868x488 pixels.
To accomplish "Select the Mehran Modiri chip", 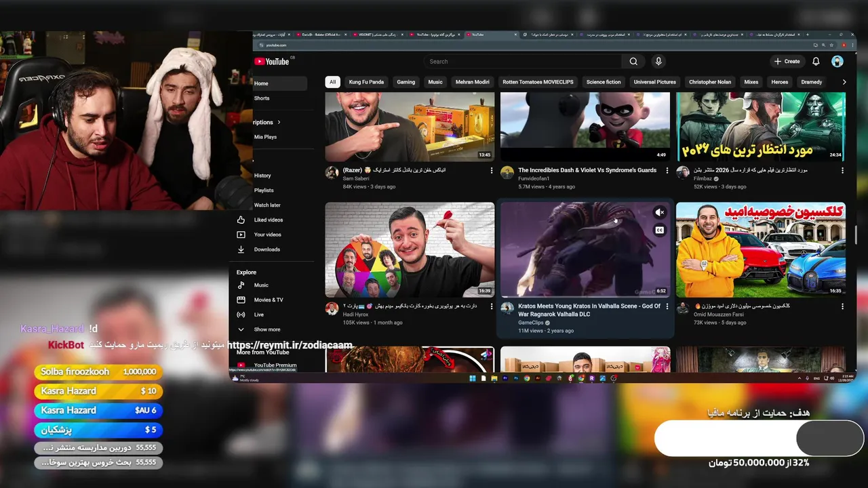I will [473, 82].
